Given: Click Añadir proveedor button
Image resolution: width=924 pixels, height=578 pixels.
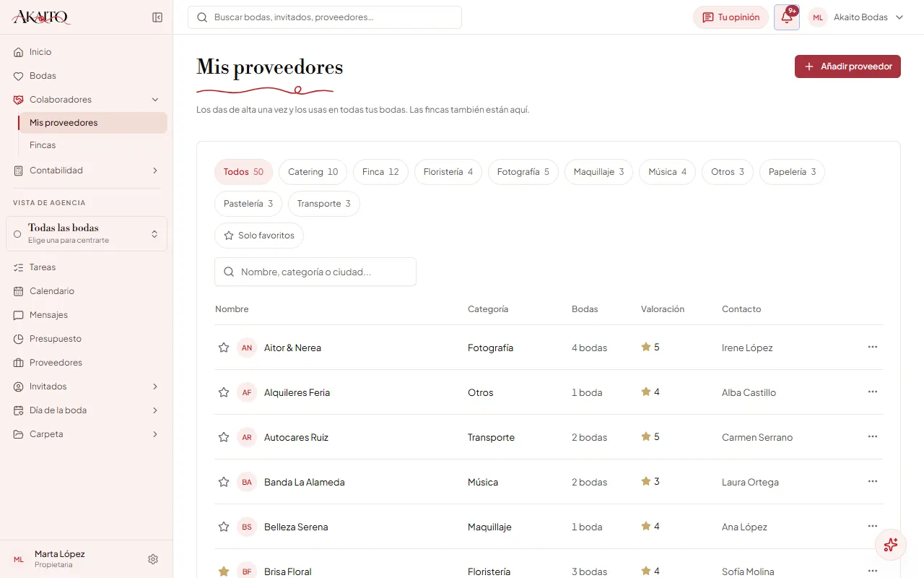Looking at the screenshot, I should coord(847,66).
